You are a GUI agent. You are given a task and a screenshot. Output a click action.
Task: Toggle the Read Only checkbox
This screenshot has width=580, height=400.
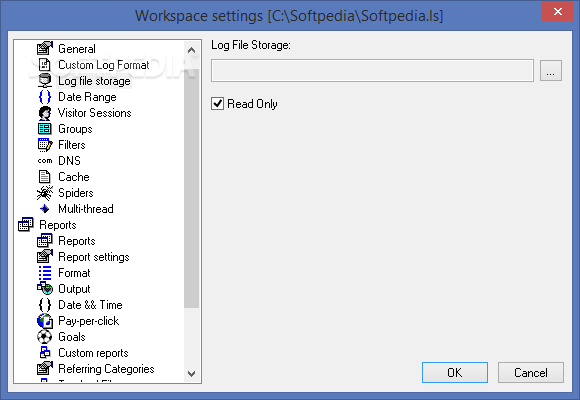coord(218,104)
